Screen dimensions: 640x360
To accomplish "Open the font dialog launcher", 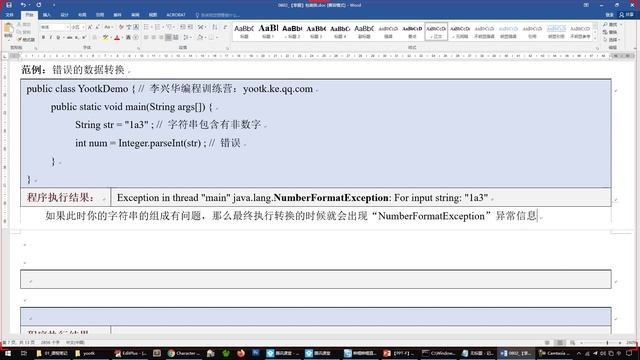I will pos(139,48).
